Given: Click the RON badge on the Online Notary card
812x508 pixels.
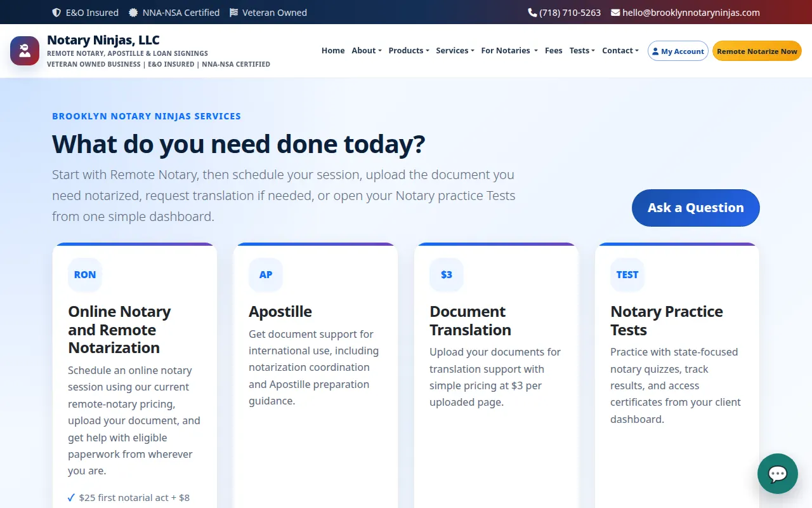Looking at the screenshot, I should point(85,275).
